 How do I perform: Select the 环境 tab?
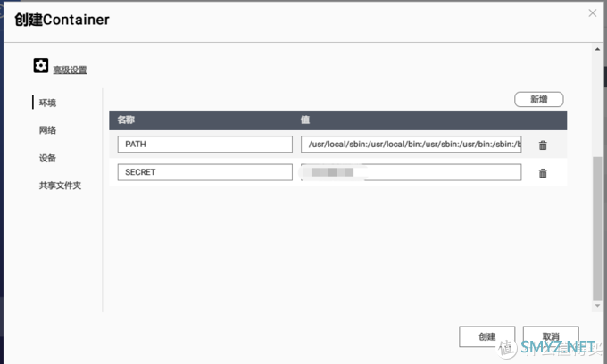[47, 103]
